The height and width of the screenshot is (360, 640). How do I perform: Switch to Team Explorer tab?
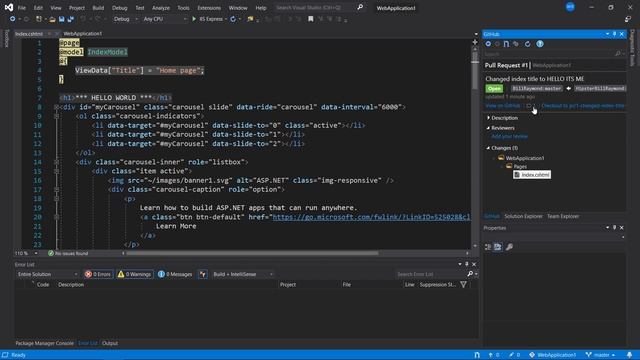click(x=563, y=216)
